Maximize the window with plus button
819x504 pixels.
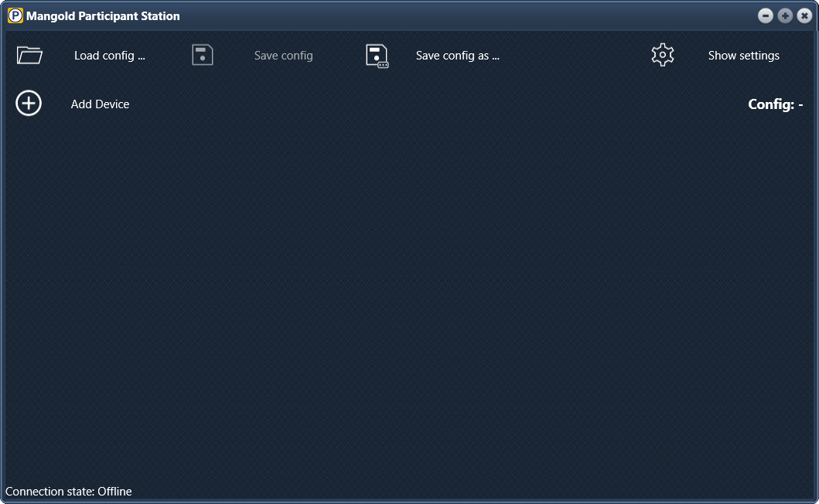click(x=785, y=15)
